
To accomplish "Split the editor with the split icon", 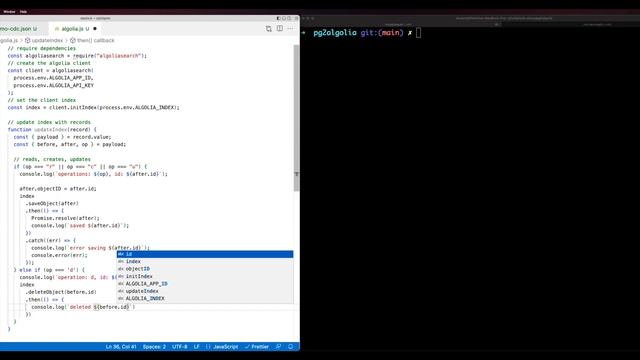I will 280,29.
